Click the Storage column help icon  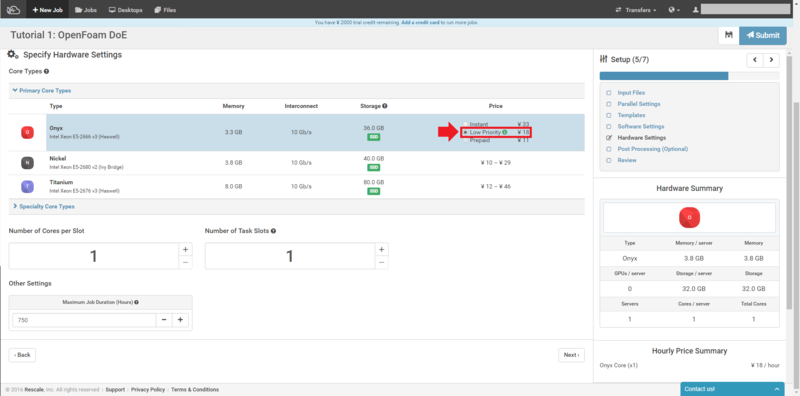click(384, 106)
